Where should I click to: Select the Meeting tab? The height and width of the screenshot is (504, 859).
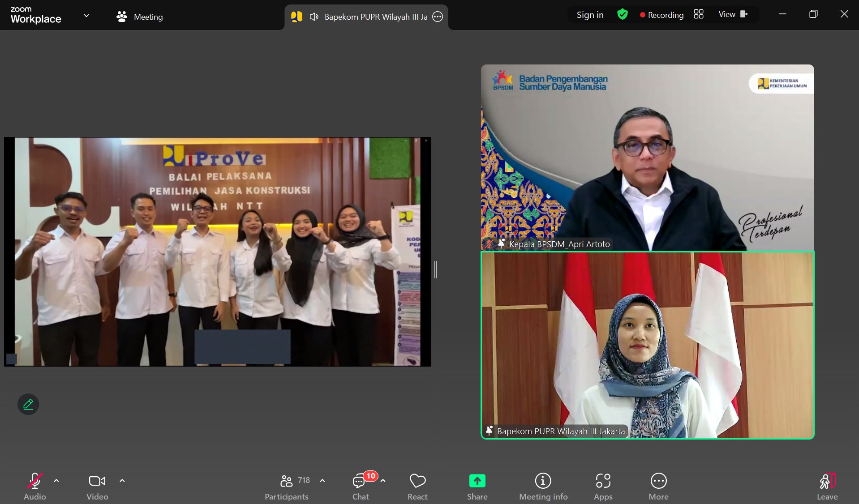tap(140, 17)
